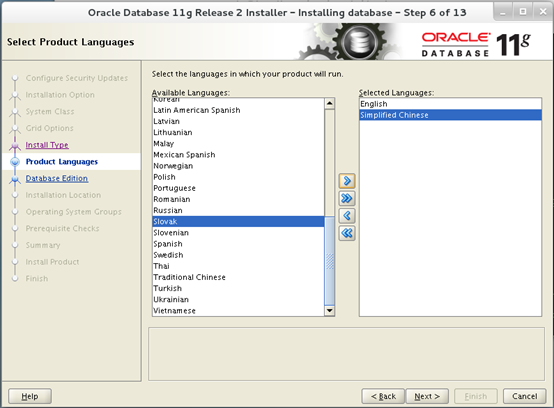The height and width of the screenshot is (408, 554).
Task: Open the Install Type step link
Action: 47,145
